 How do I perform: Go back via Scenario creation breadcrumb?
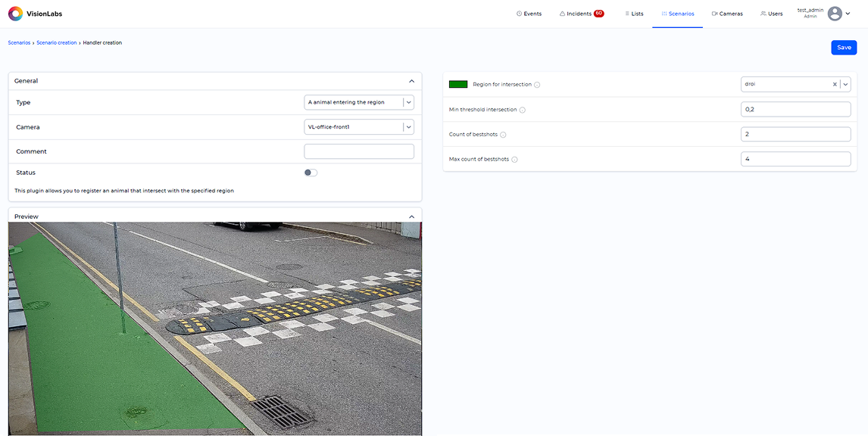(x=57, y=43)
